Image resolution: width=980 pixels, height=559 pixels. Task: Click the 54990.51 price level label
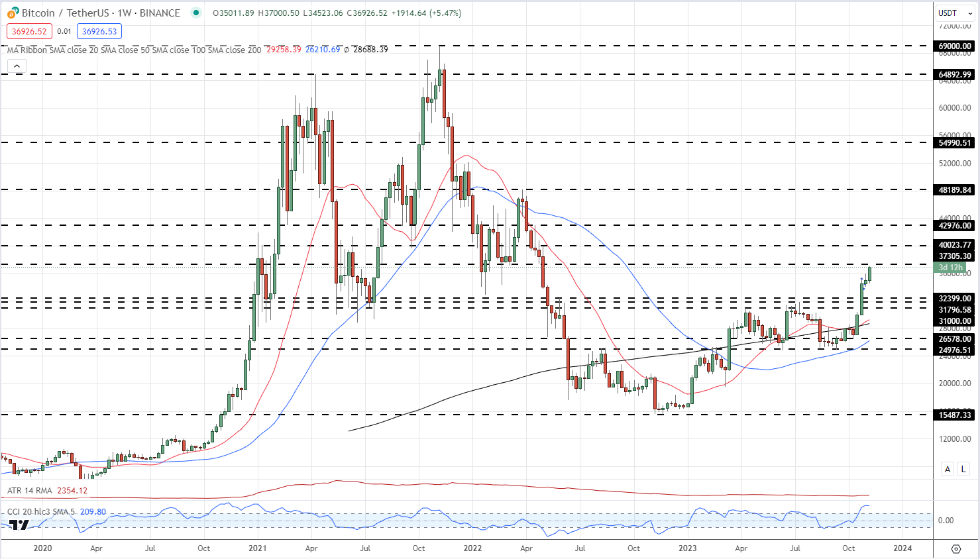955,143
